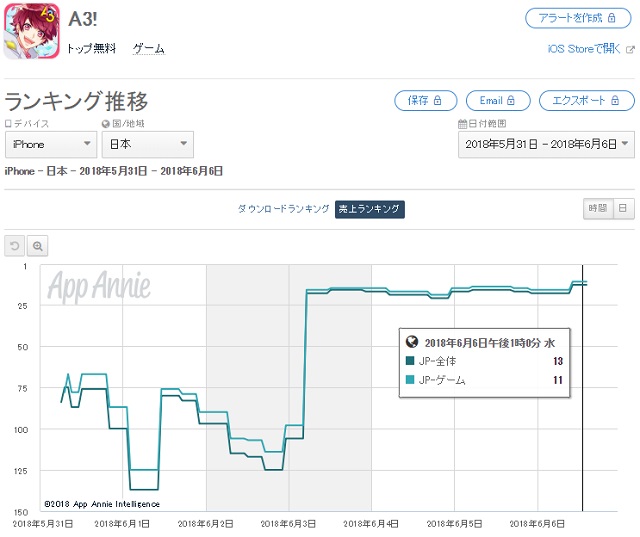640x537 pixels.
Task: Click the globe icon beside 国/地域
Action: pyautogui.click(x=106, y=124)
